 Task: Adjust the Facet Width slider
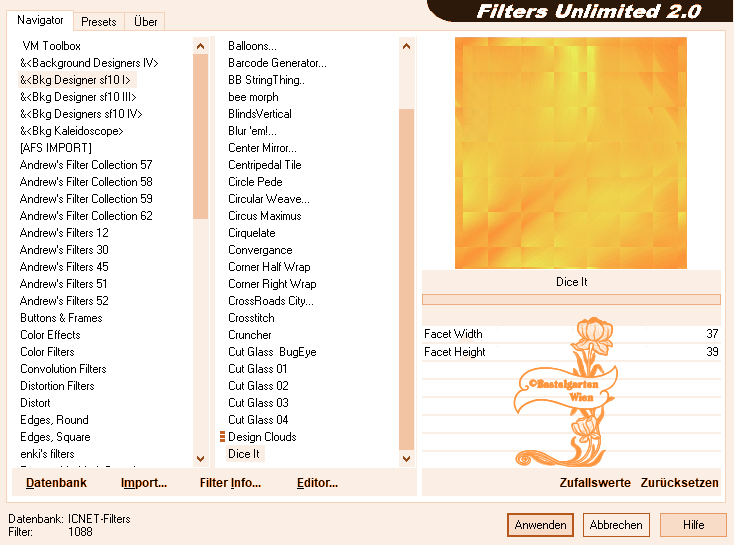571,334
